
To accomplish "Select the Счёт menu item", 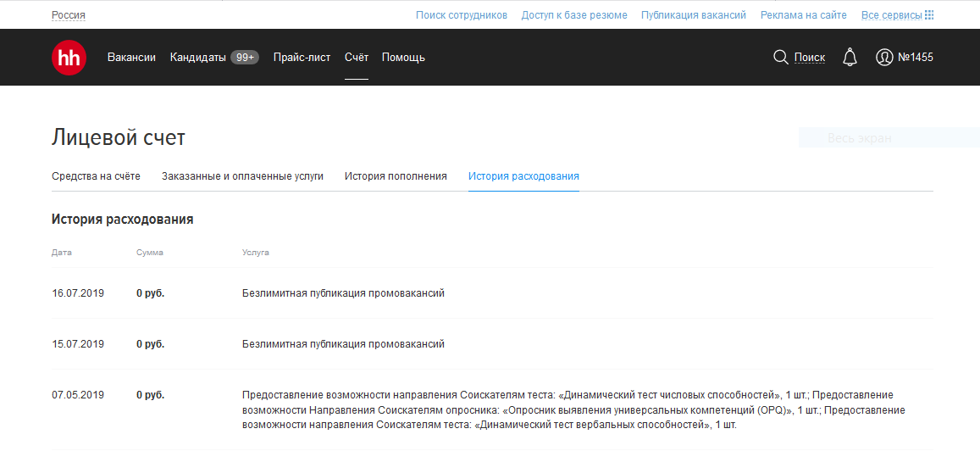I will coord(357,58).
